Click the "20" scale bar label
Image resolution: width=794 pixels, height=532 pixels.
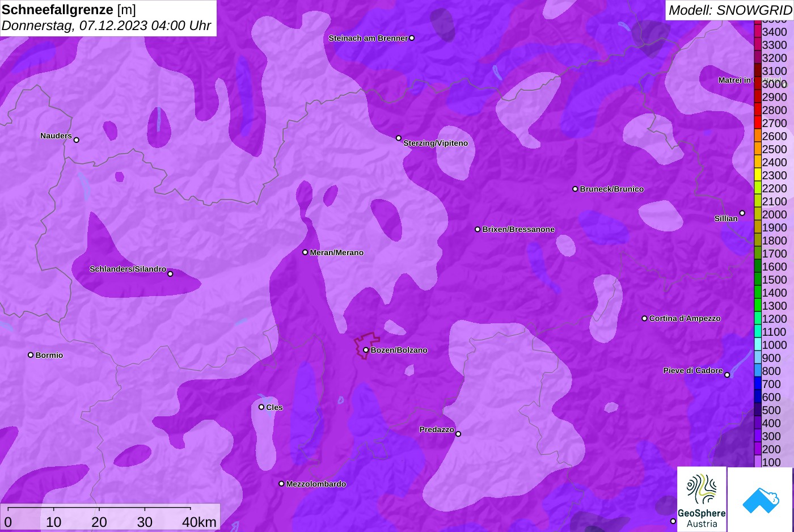coord(99,522)
